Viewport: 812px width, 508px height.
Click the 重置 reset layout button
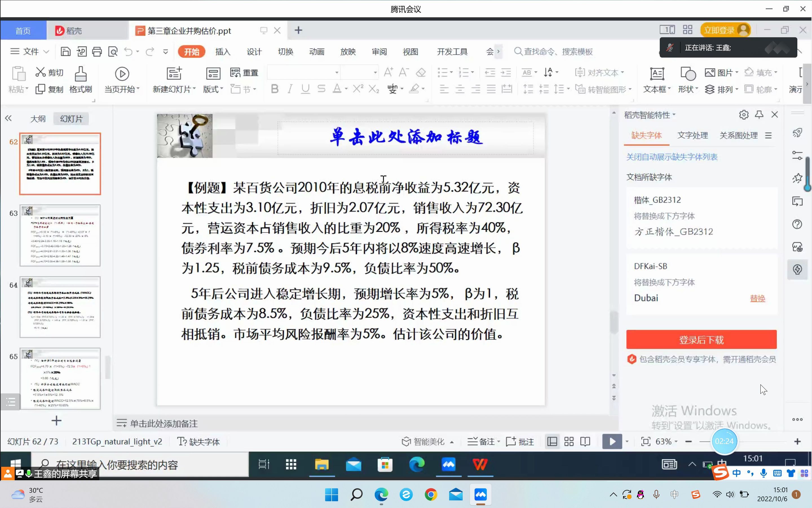pyautogui.click(x=244, y=72)
